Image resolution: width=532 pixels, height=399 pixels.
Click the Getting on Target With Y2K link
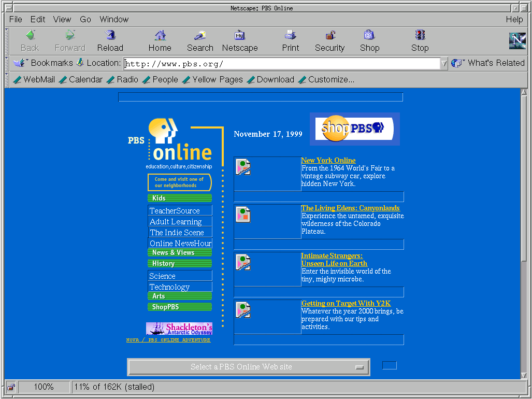pyautogui.click(x=346, y=303)
